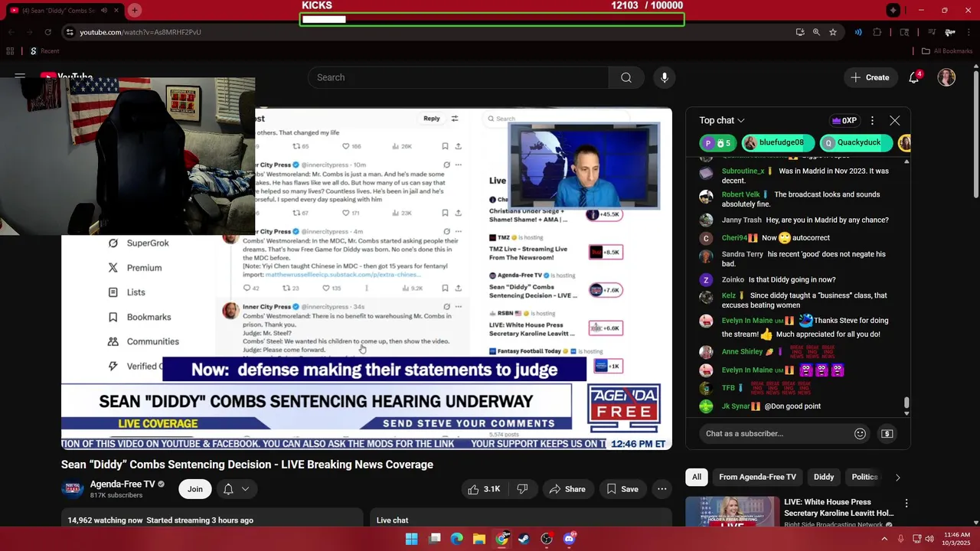Open chat options three-dot menu
Screen dimensions: 980x551
[x=872, y=120]
